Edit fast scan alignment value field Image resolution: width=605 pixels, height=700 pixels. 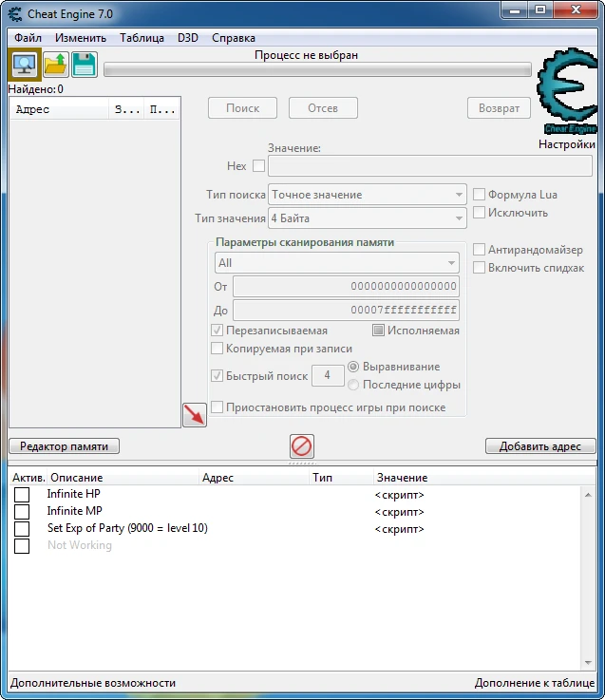328,375
